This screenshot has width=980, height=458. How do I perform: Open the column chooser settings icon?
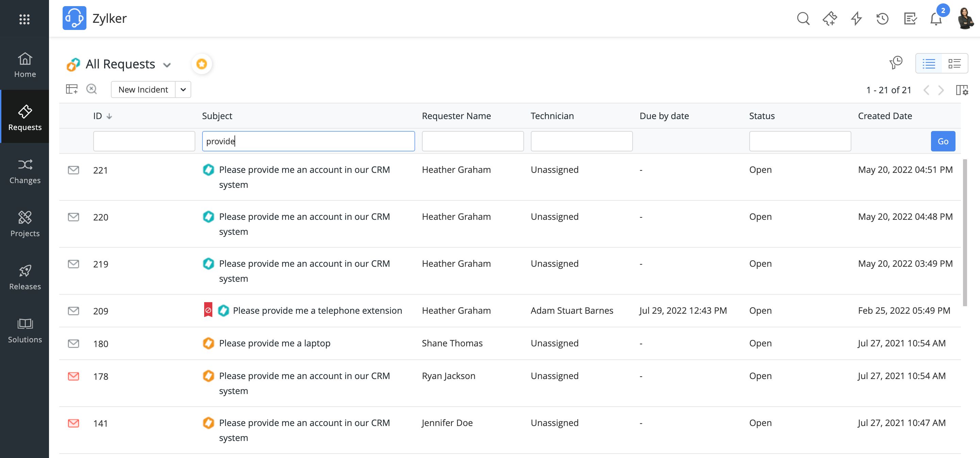point(962,90)
